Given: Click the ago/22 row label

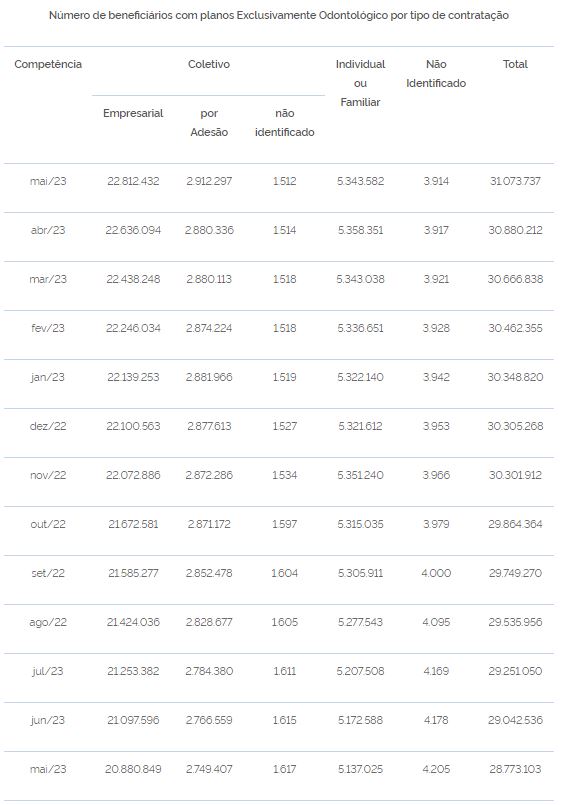Looking at the screenshot, I should (48, 622).
